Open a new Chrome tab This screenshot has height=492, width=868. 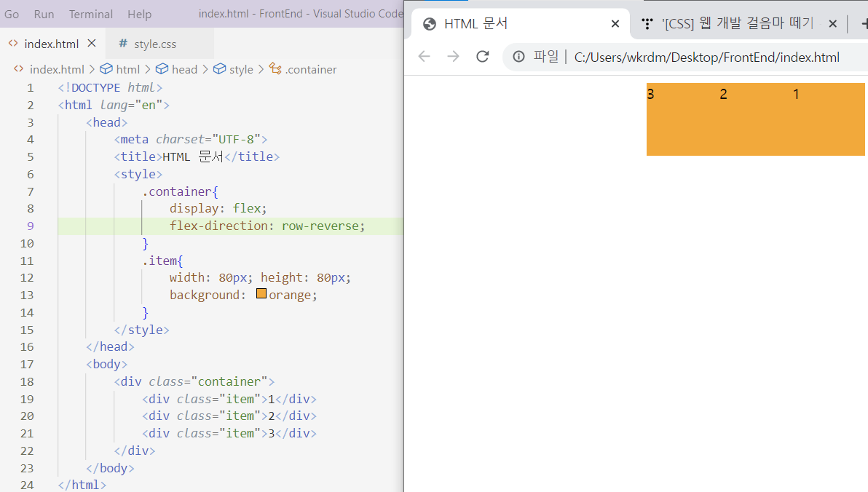(864, 24)
